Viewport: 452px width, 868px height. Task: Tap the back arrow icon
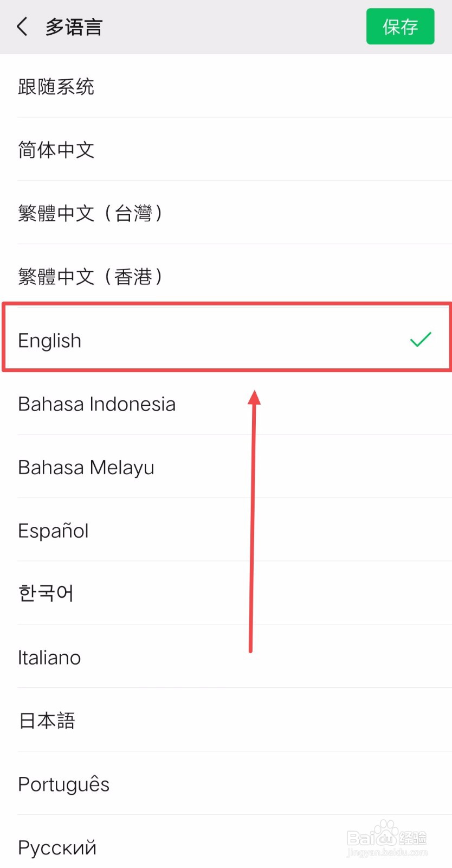point(22,27)
